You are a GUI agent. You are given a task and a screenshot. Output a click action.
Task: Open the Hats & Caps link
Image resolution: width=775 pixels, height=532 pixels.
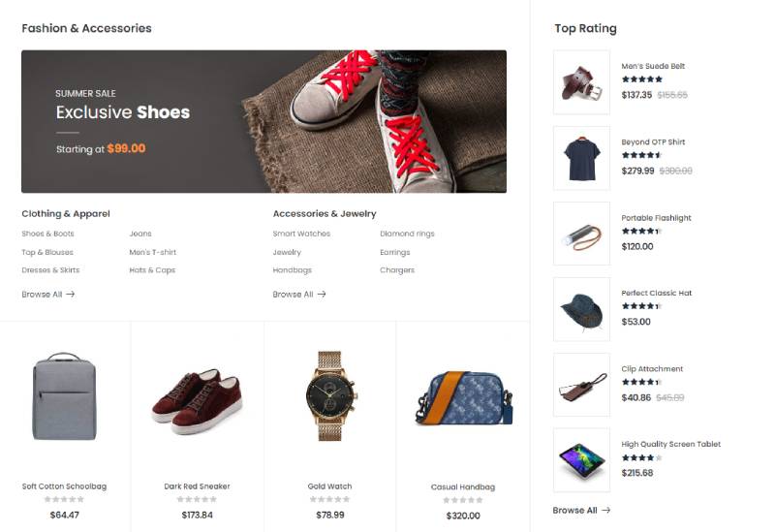coord(152,270)
